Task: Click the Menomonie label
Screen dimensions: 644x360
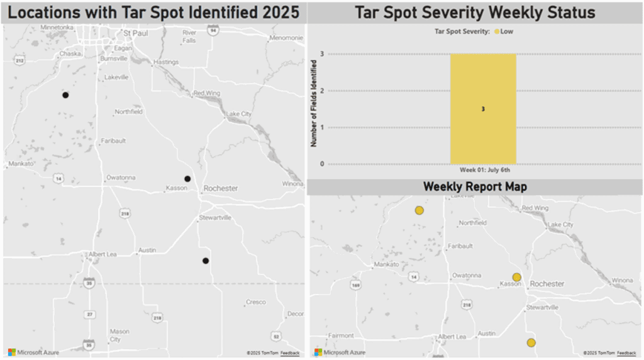Action: (x=286, y=38)
